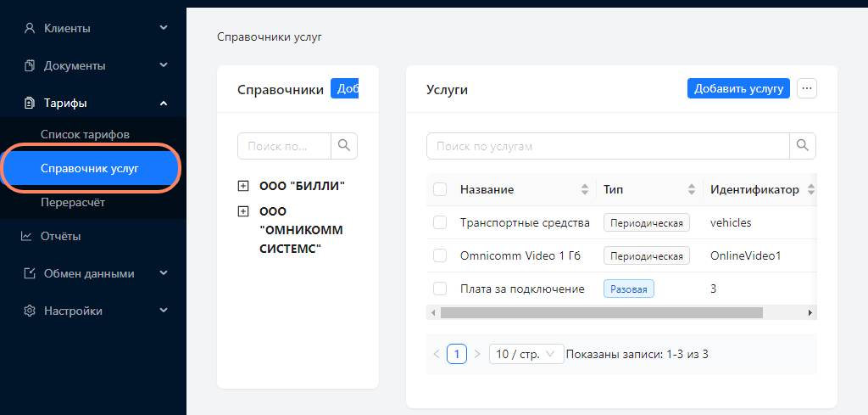Image resolution: width=868 pixels, height=415 pixels.
Task: Click the horizontal scrollbar under services table
Action: coord(602,312)
